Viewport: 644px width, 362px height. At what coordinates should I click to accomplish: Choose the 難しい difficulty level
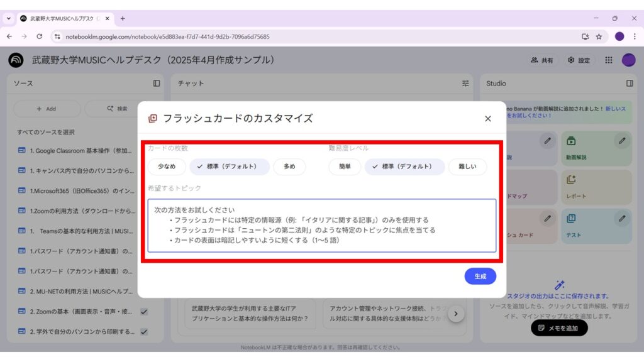pyautogui.click(x=467, y=167)
